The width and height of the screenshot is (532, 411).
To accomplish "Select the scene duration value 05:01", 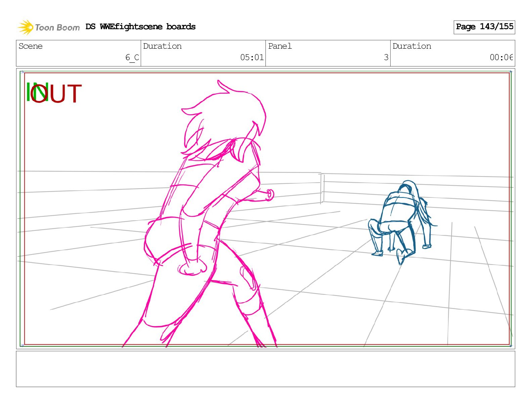I will click(252, 57).
